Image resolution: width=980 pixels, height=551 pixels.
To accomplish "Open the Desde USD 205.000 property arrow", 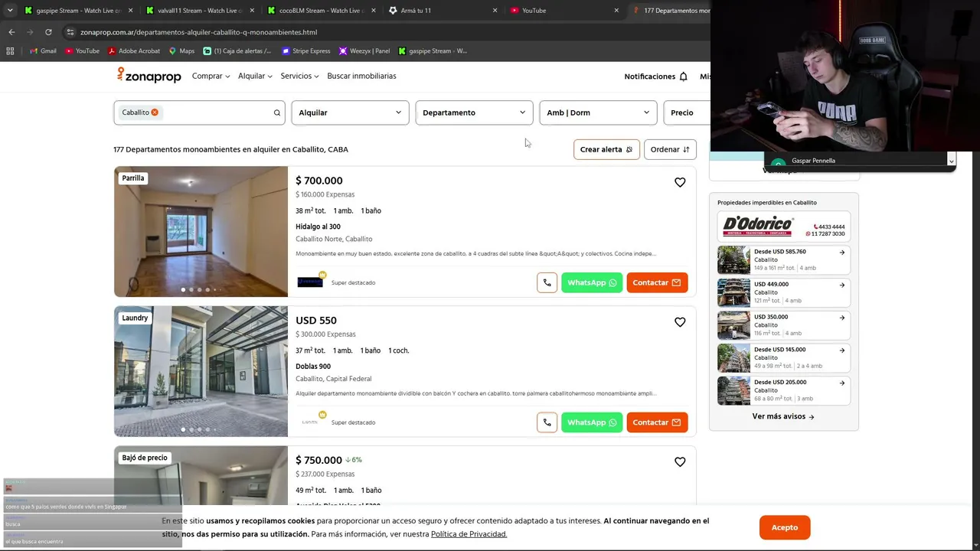I will [x=842, y=382].
